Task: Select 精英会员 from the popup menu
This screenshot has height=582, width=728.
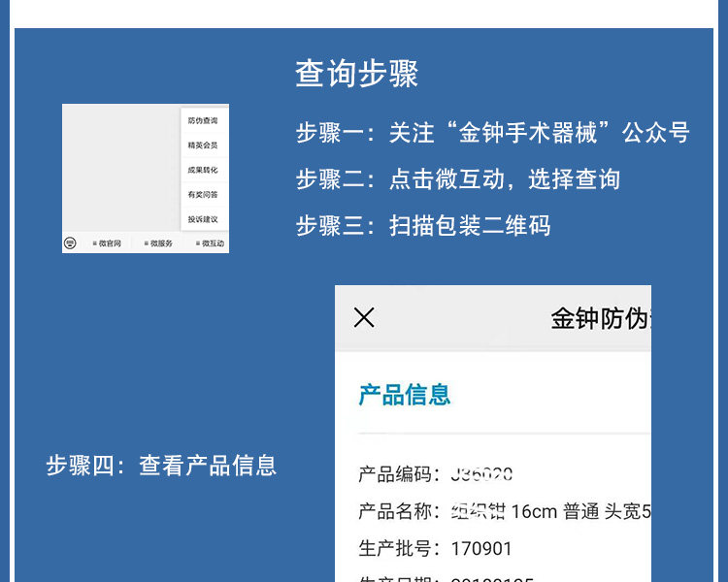Action: [203, 145]
